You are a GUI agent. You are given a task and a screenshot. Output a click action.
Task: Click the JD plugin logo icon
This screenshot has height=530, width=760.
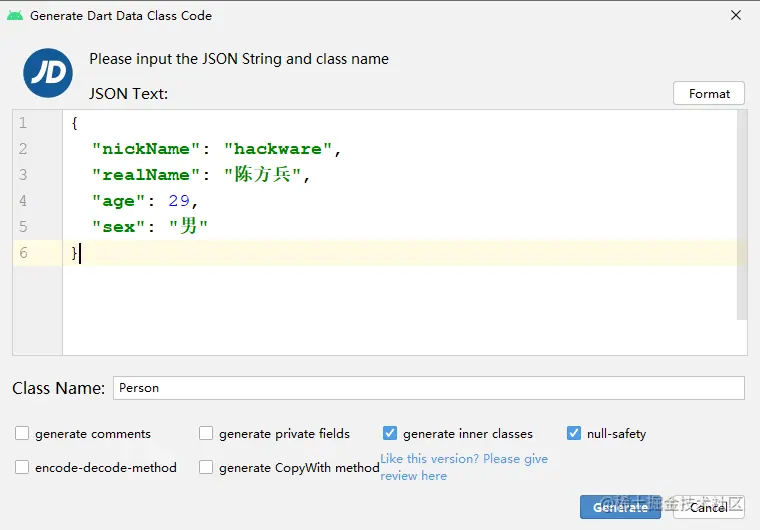tap(48, 73)
